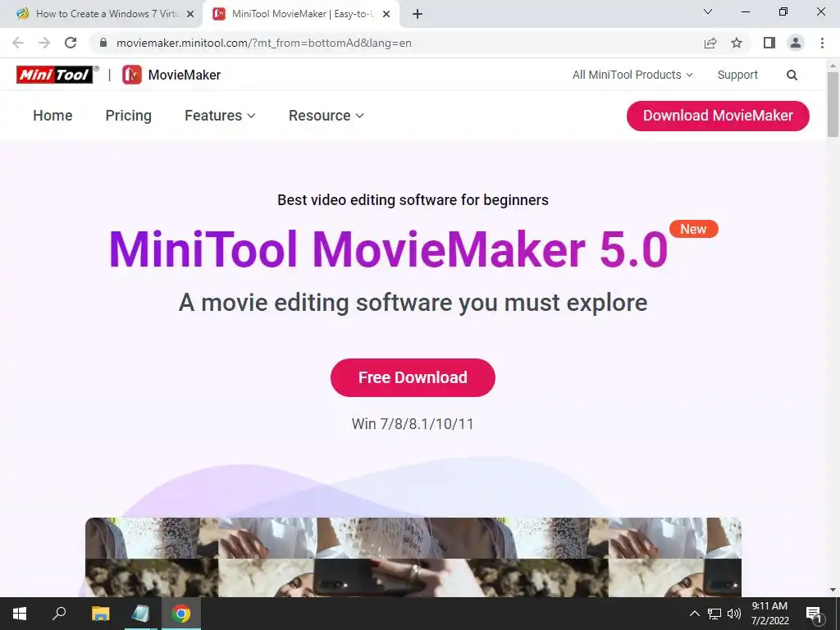This screenshot has width=840, height=630.
Task: Expand All MiniTool Products dropdown
Action: pos(632,75)
